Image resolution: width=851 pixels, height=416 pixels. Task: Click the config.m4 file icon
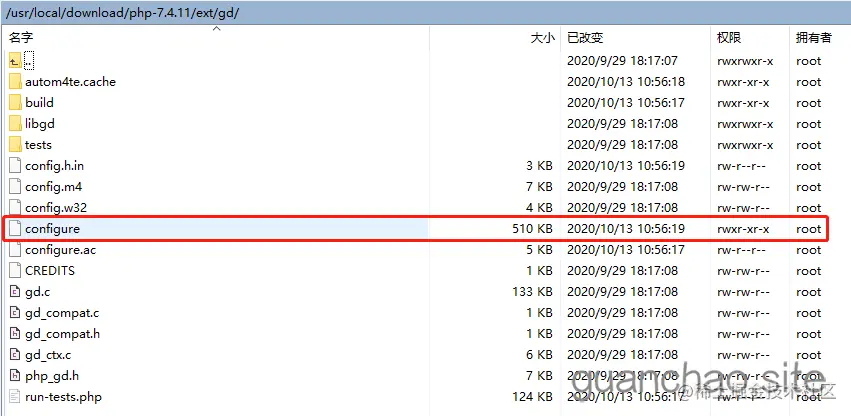point(15,187)
